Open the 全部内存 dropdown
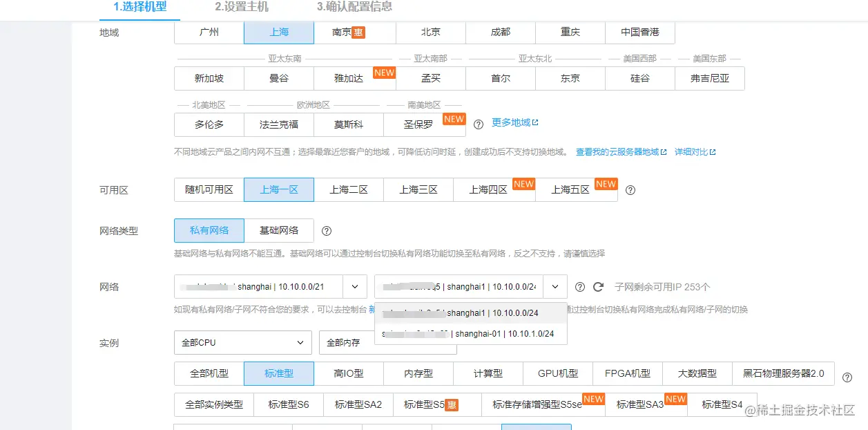Screen dimensions: 868x430 click(x=388, y=342)
